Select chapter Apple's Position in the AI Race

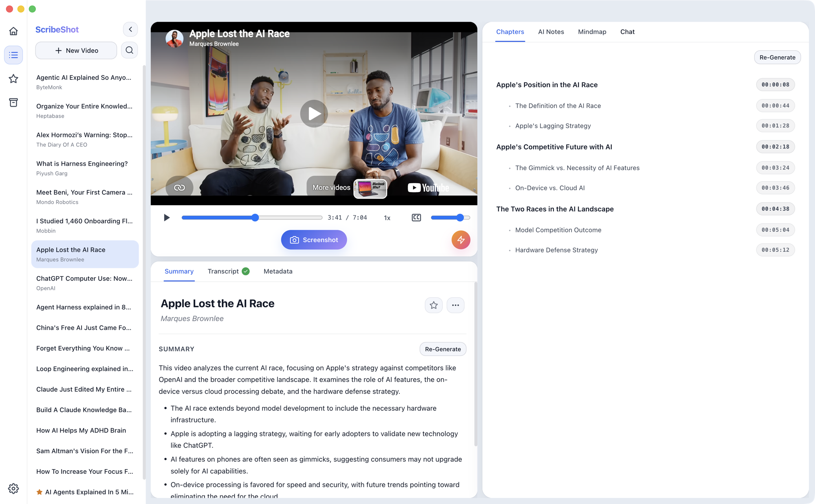pyautogui.click(x=547, y=85)
